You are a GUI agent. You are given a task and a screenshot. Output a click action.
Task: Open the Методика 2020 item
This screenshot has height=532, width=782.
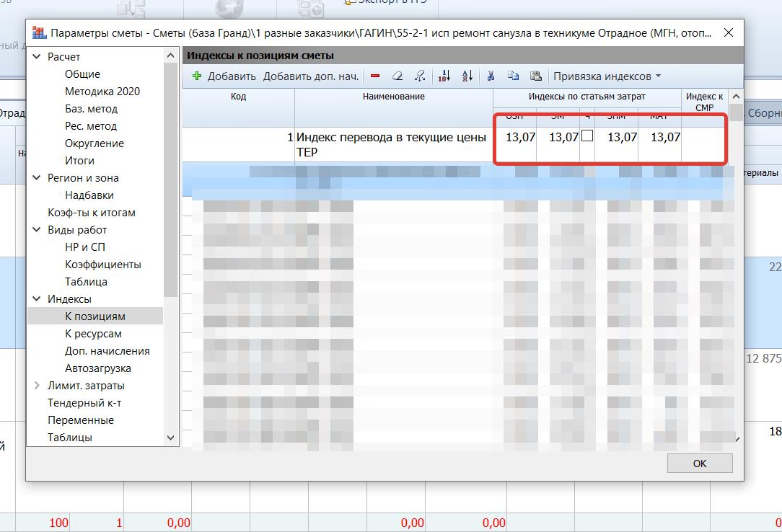(102, 92)
